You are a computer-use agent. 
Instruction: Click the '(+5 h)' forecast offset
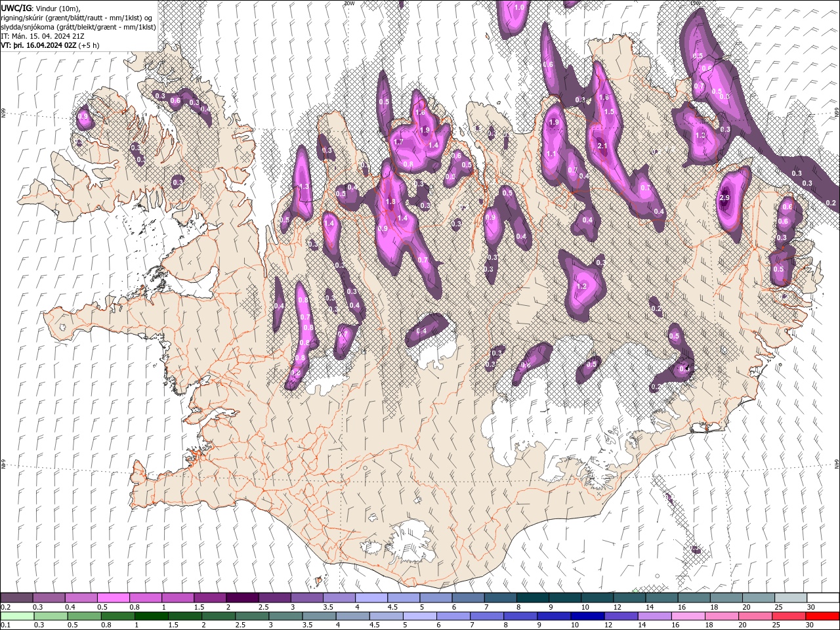click(89, 45)
